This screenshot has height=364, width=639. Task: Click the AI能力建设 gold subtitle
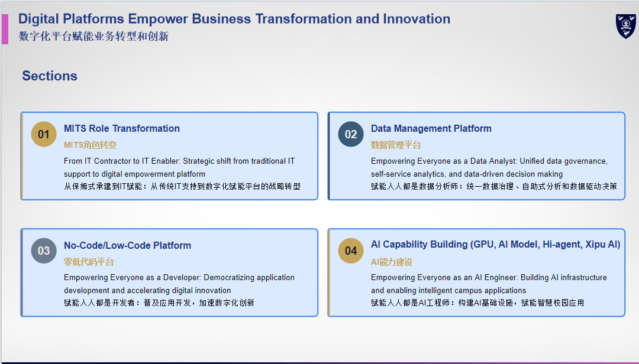(x=391, y=262)
